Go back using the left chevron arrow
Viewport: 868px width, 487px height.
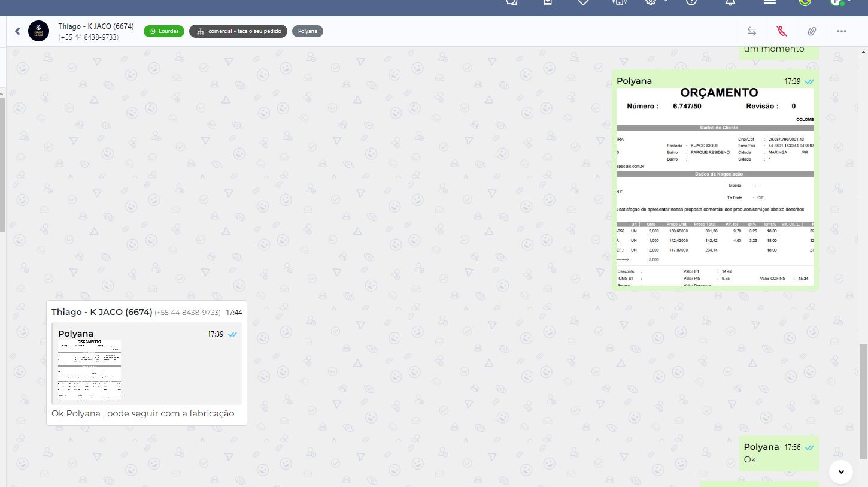pyautogui.click(x=17, y=31)
